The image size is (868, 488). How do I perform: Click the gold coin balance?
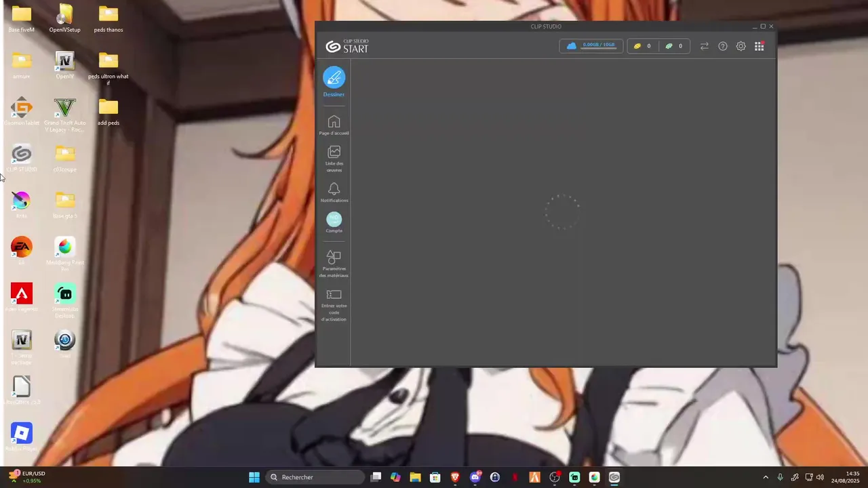point(642,46)
